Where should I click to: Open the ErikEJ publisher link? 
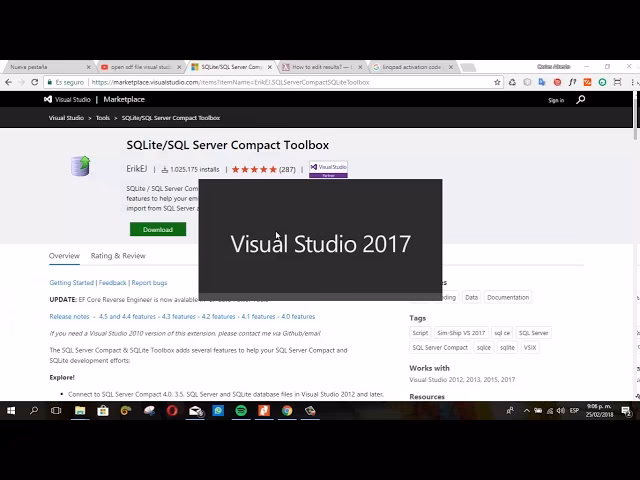click(137, 169)
